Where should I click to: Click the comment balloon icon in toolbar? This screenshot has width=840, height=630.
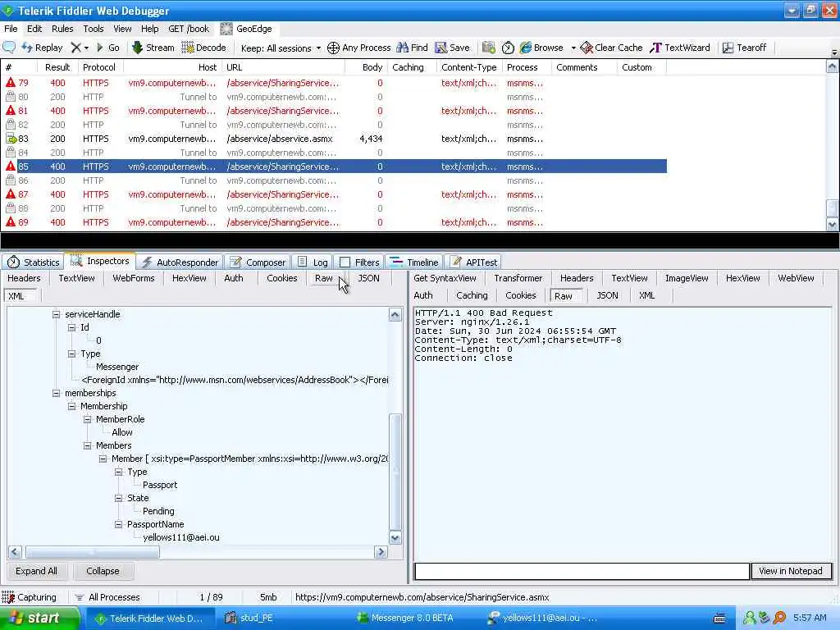tap(9, 48)
